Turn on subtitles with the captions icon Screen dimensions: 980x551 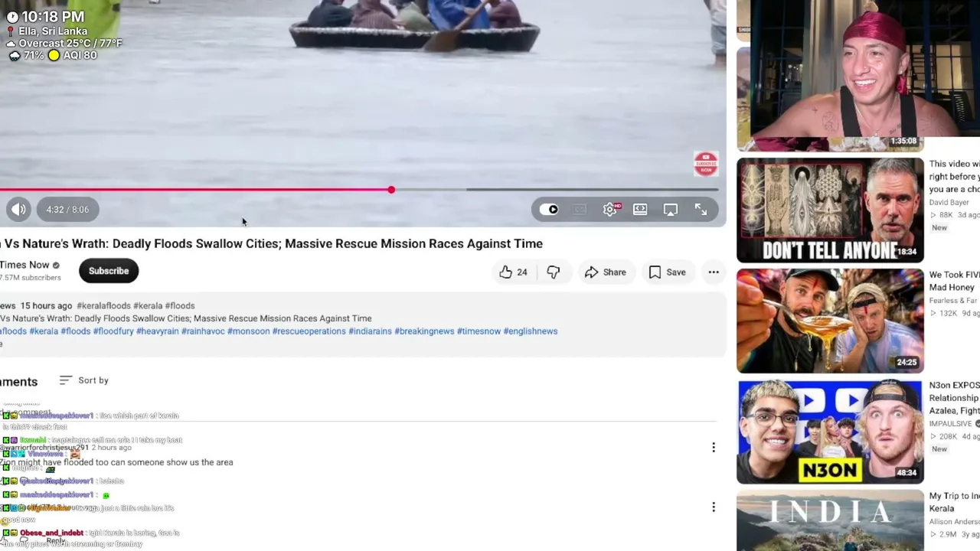(580, 210)
